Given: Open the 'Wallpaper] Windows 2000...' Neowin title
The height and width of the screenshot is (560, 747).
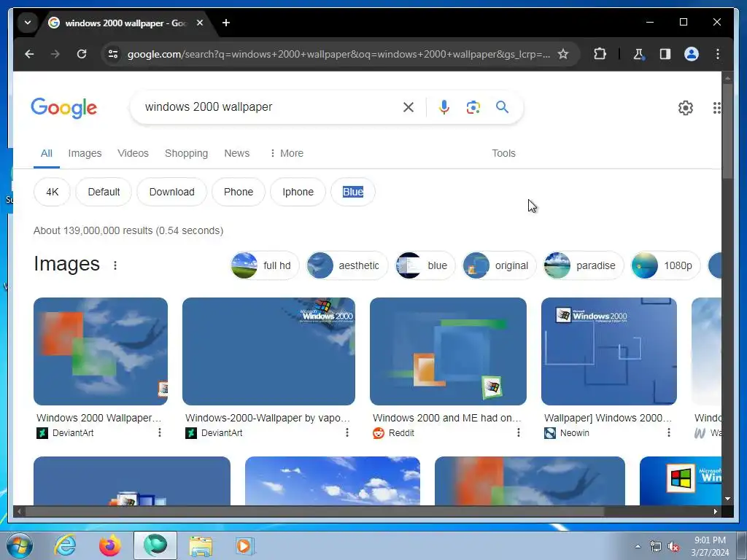Looking at the screenshot, I should click(608, 418).
